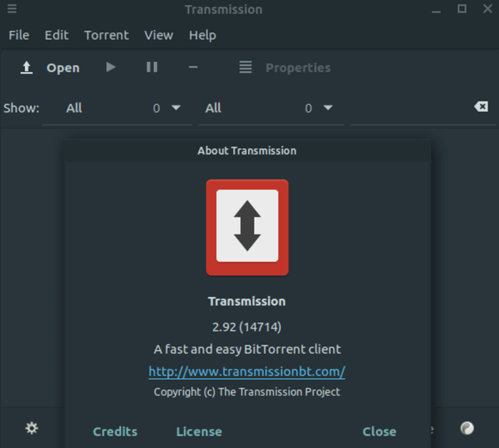Viewport: 499px width, 448px height.
Task: Click the Copyright Transmission Project text
Action: (247, 392)
